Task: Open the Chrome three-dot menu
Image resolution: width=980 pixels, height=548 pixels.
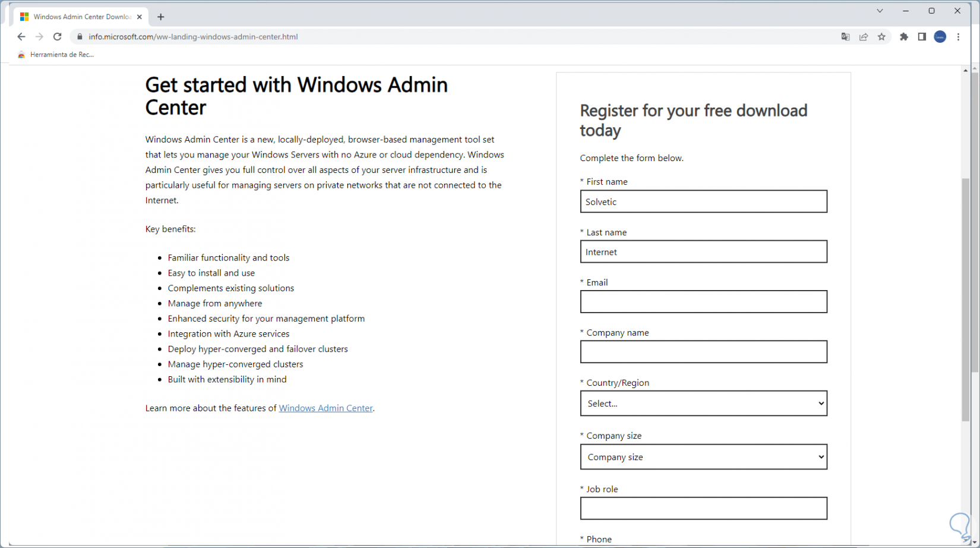Action: 959,37
